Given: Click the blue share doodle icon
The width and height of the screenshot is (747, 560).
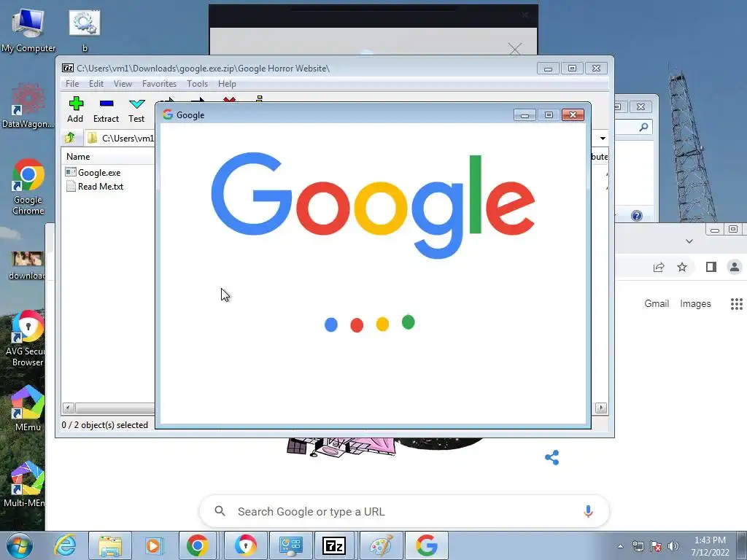Looking at the screenshot, I should click(x=551, y=458).
